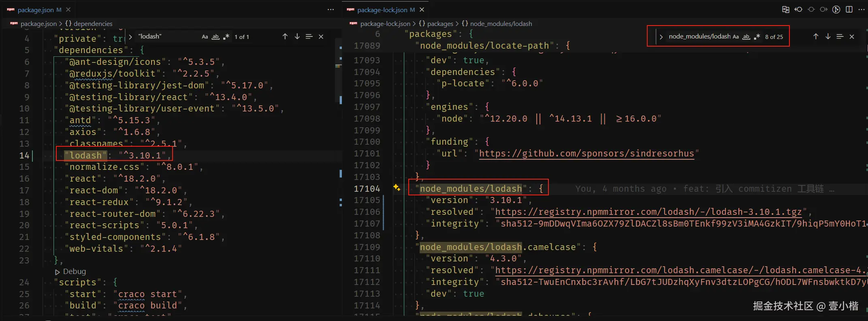Image resolution: width=868 pixels, height=321 pixels.
Task: Click line number 14 in left gutter
Action: pyautogui.click(x=24, y=156)
